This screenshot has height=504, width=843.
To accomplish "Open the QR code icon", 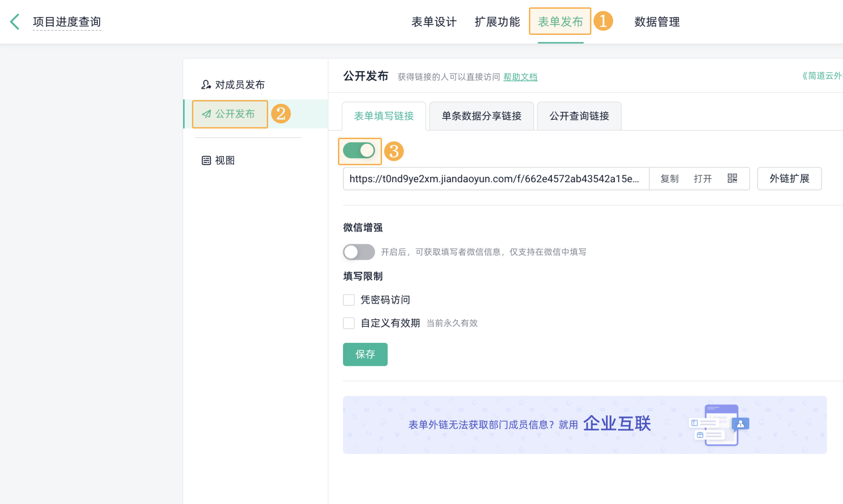I will coord(732,179).
